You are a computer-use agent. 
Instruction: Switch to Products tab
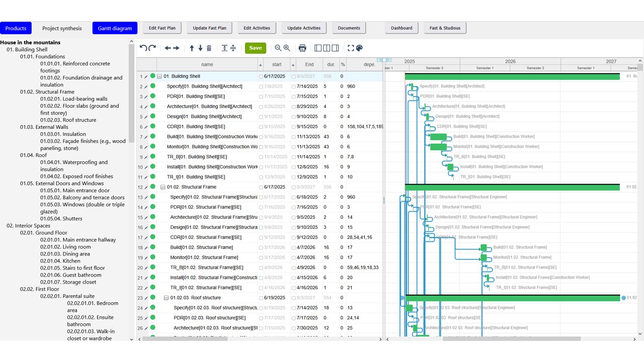(x=16, y=28)
